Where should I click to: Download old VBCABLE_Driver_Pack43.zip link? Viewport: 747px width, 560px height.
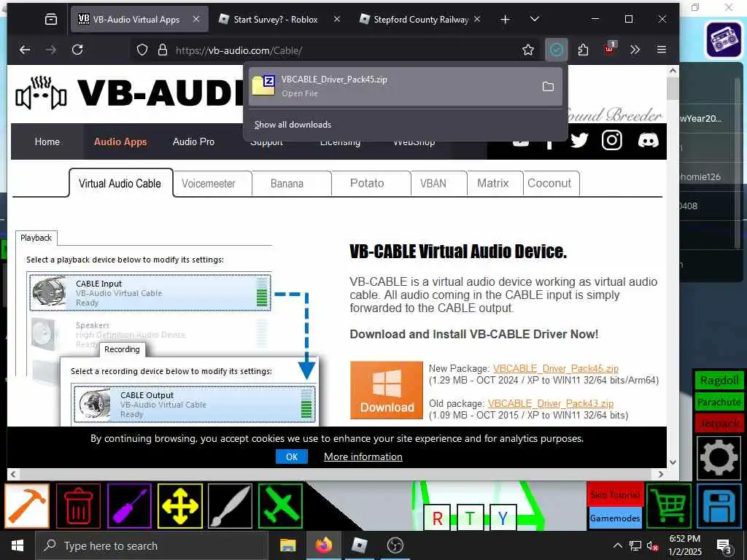click(551, 404)
